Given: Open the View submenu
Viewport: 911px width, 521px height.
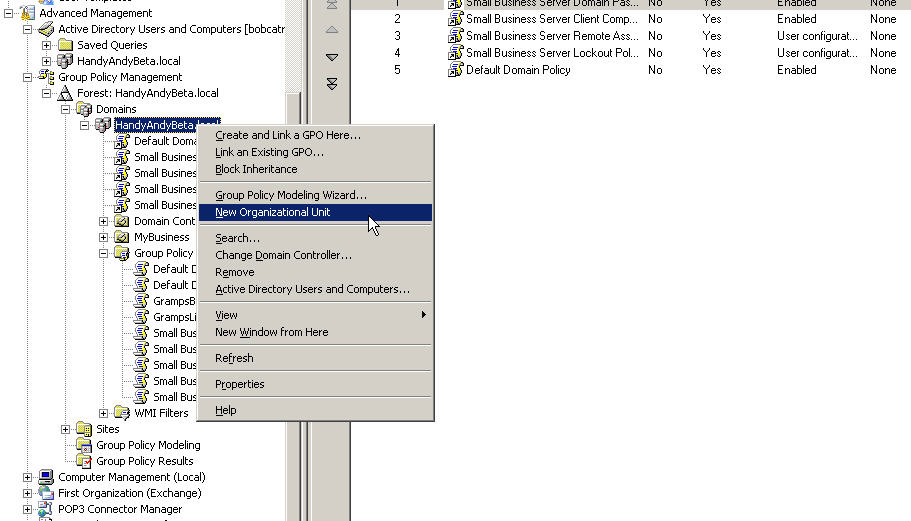Looking at the screenshot, I should [x=315, y=315].
